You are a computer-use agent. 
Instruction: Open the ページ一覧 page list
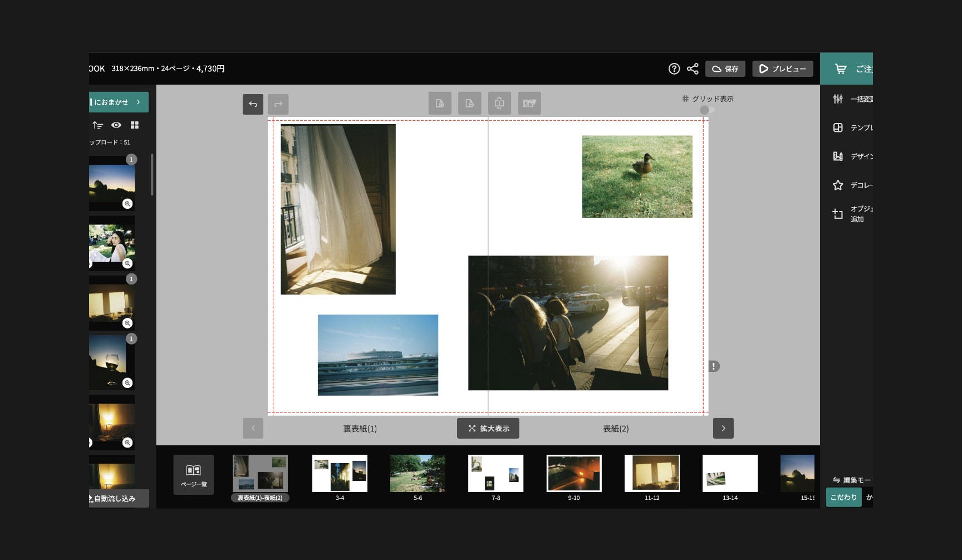(x=193, y=475)
